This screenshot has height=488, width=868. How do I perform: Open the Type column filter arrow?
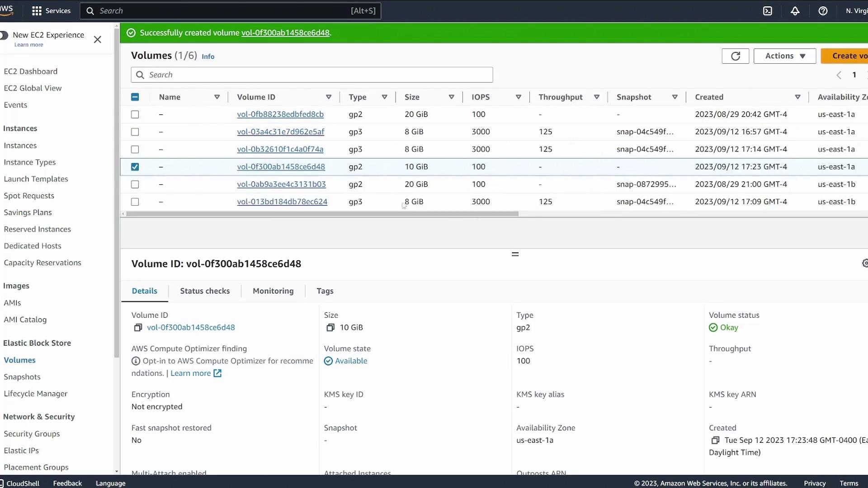coord(384,97)
